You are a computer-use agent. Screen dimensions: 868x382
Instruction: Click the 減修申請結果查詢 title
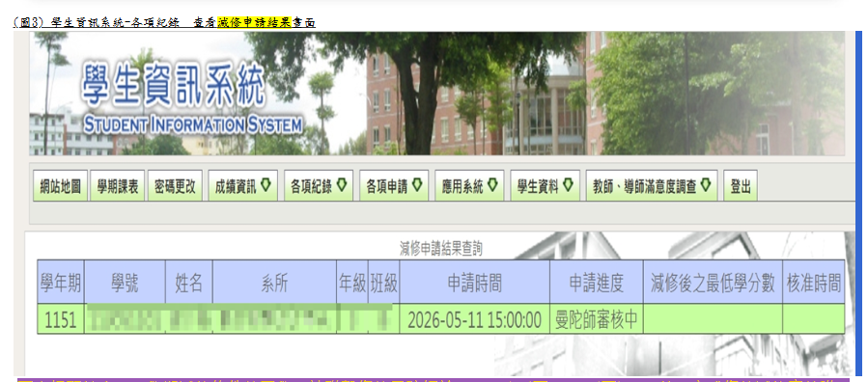click(x=440, y=249)
